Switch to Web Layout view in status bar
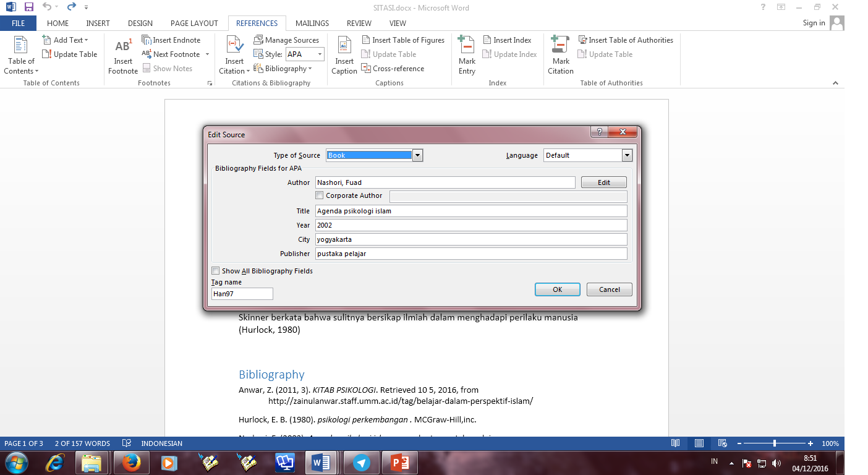 (721, 443)
